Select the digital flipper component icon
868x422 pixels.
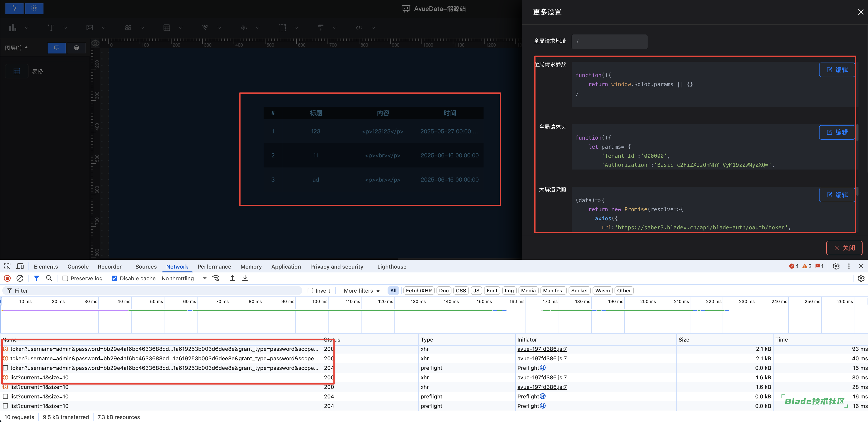[x=128, y=28]
